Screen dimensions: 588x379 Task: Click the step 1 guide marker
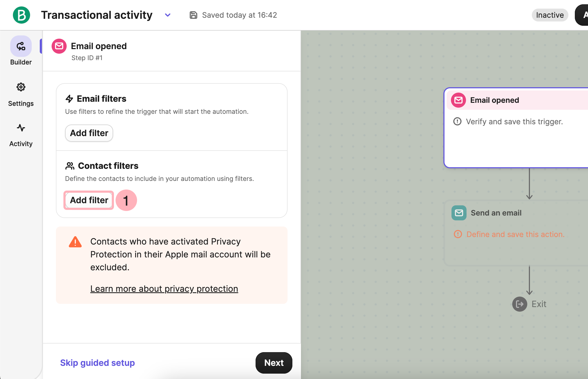click(126, 200)
